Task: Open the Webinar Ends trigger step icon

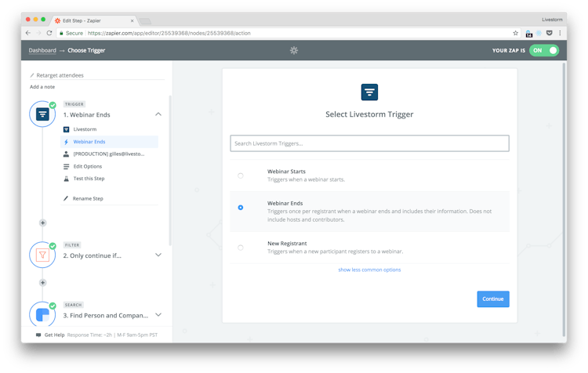Action: pyautogui.click(x=42, y=114)
